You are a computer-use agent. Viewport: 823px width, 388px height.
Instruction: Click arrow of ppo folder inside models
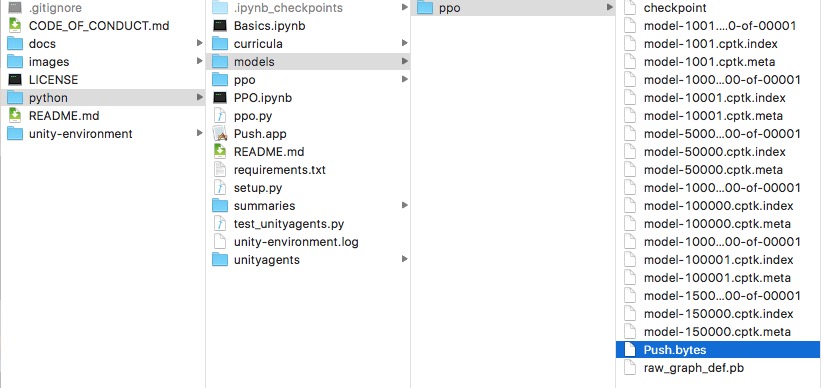(x=609, y=7)
